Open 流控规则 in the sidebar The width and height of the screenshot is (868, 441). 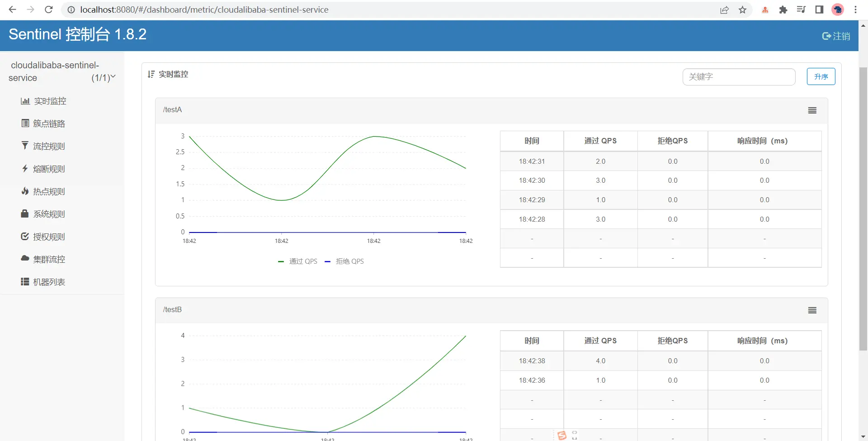click(x=49, y=146)
